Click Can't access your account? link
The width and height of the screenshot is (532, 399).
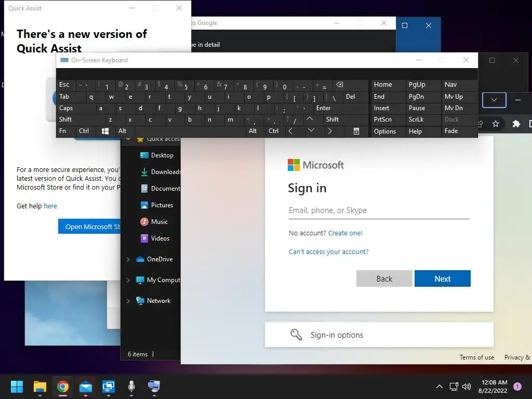coord(328,252)
